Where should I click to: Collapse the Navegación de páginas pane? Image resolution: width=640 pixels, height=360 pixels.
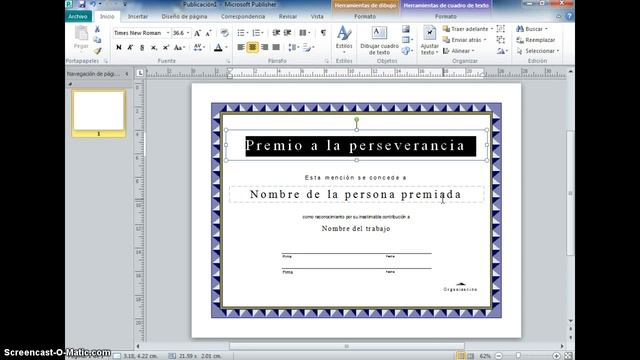(x=127, y=74)
